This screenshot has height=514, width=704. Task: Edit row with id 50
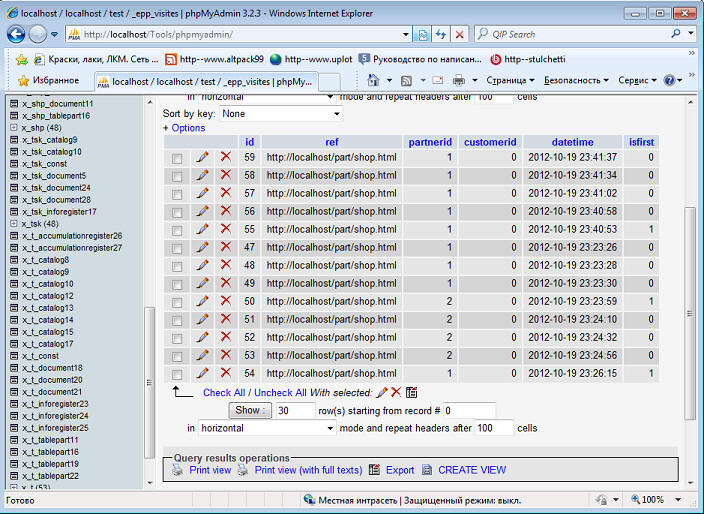[x=202, y=301]
